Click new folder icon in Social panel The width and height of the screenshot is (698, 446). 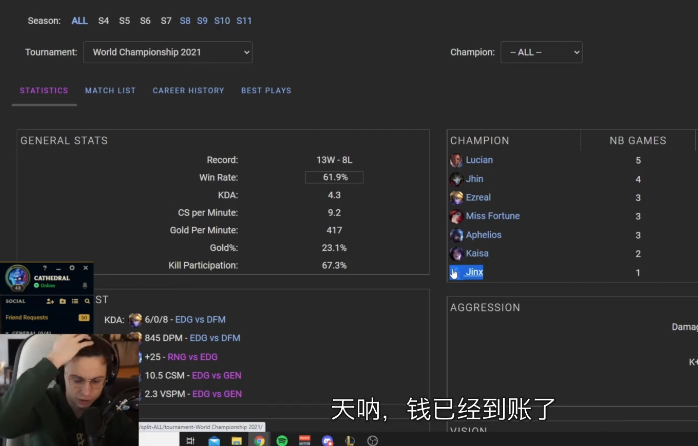click(63, 301)
